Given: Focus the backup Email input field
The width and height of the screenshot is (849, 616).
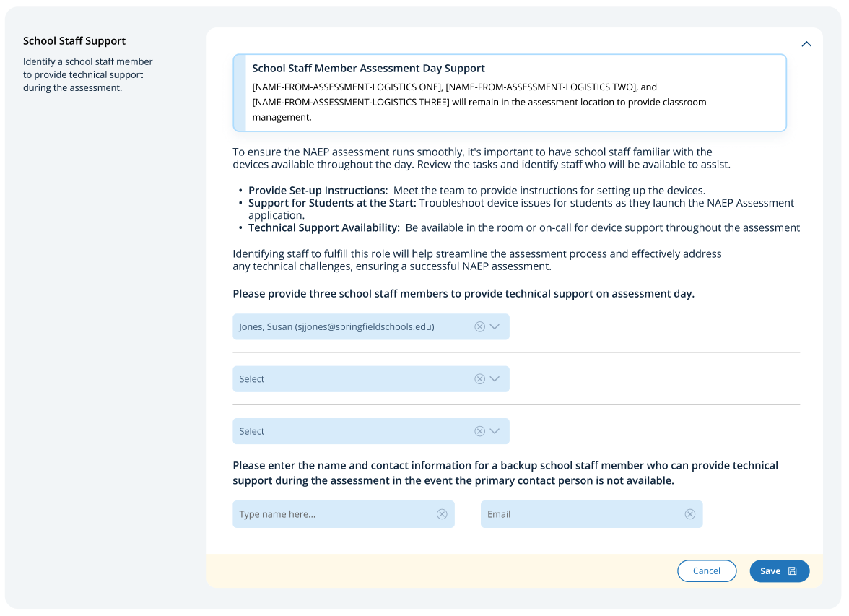Looking at the screenshot, I should pyautogui.click(x=581, y=514).
